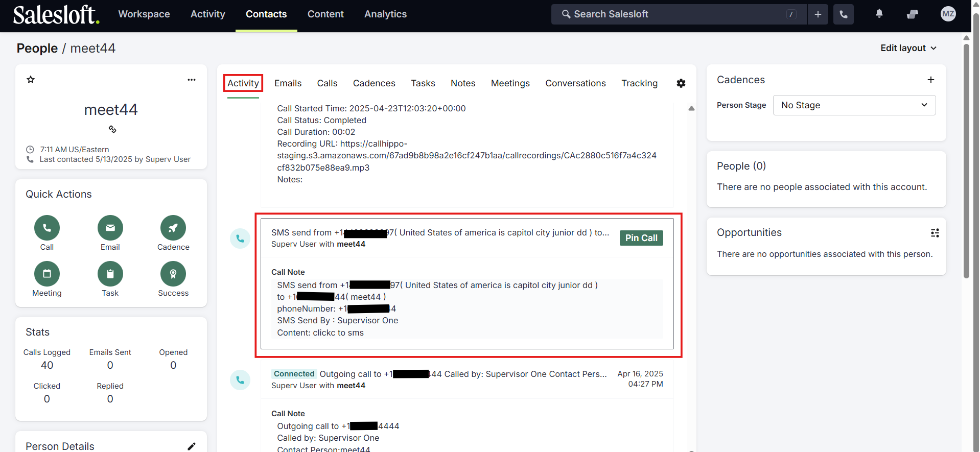Open Person Stage No Stage dropdown
Screen dimensions: 980x452
point(854,105)
